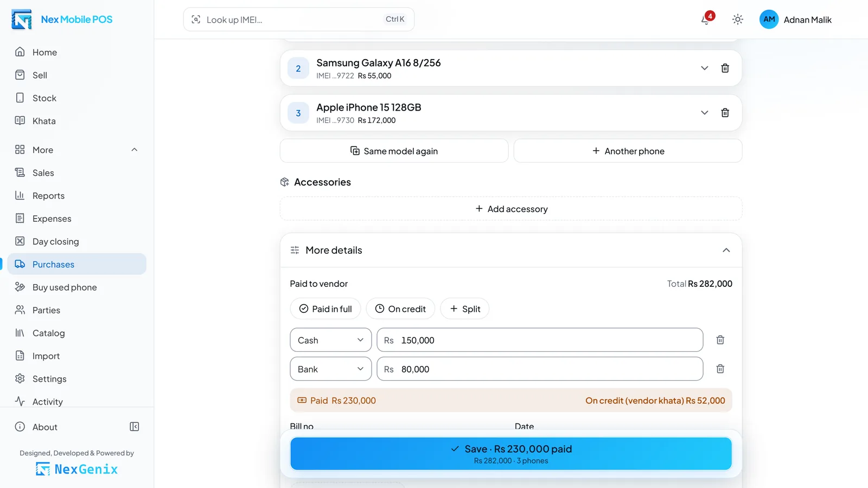
Task: Click the IMEI scan icon in search
Action: [196, 20]
